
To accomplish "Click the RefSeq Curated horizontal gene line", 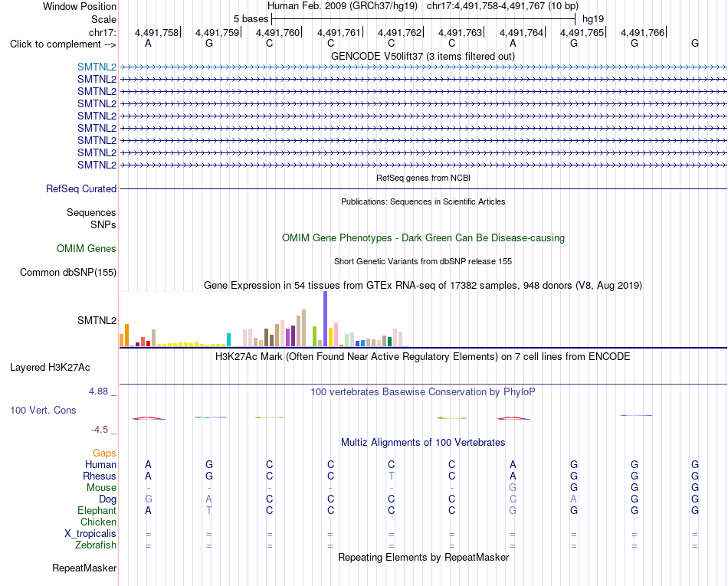I will pyautogui.click(x=423, y=189).
